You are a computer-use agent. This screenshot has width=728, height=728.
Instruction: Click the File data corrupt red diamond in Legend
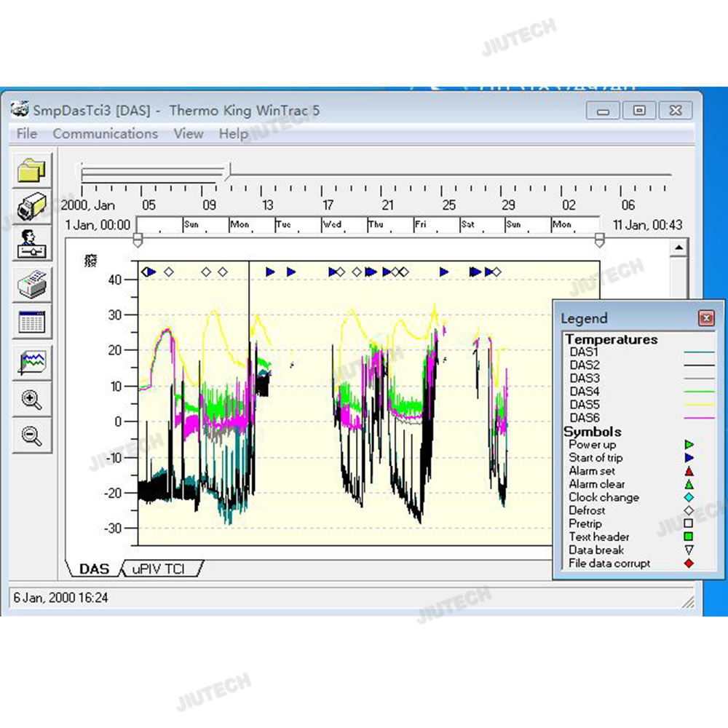coord(689,563)
